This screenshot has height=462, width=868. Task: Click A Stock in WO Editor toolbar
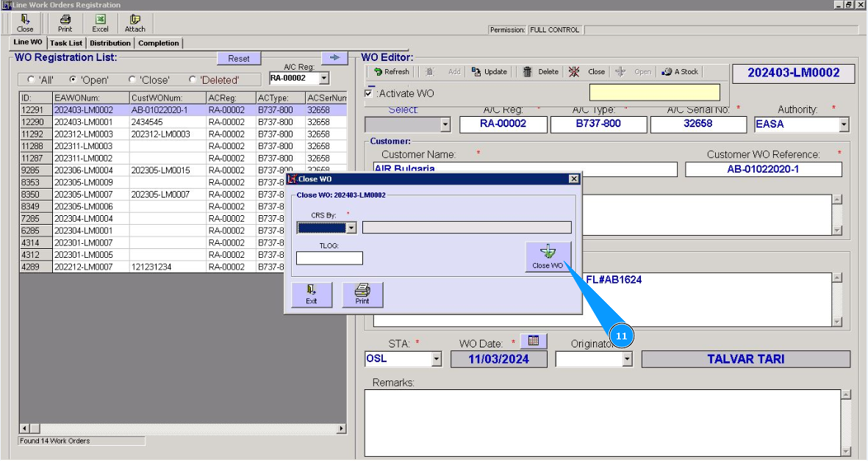(x=681, y=71)
